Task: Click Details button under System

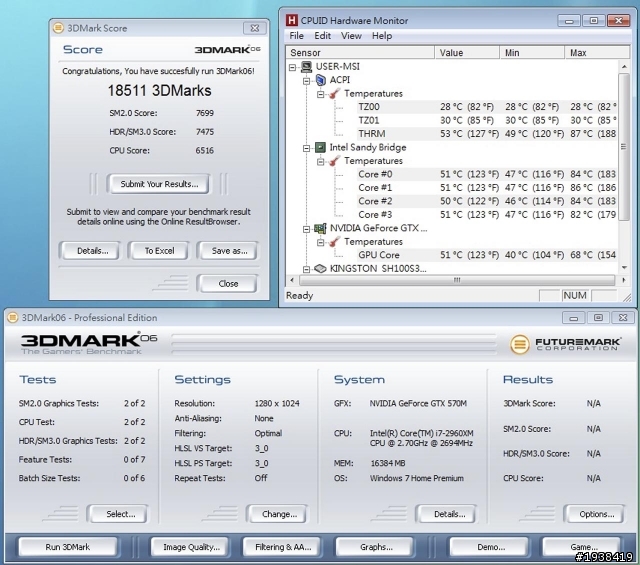Action: (x=447, y=514)
